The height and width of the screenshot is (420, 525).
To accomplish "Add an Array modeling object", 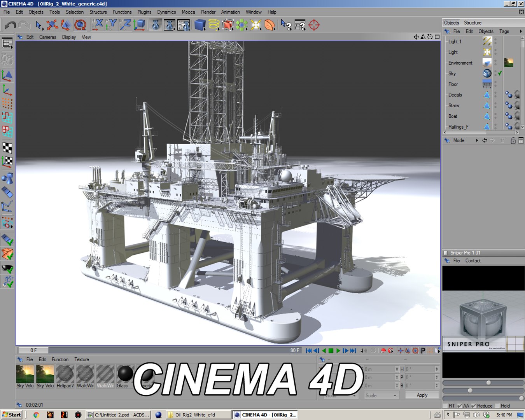I will (242, 25).
